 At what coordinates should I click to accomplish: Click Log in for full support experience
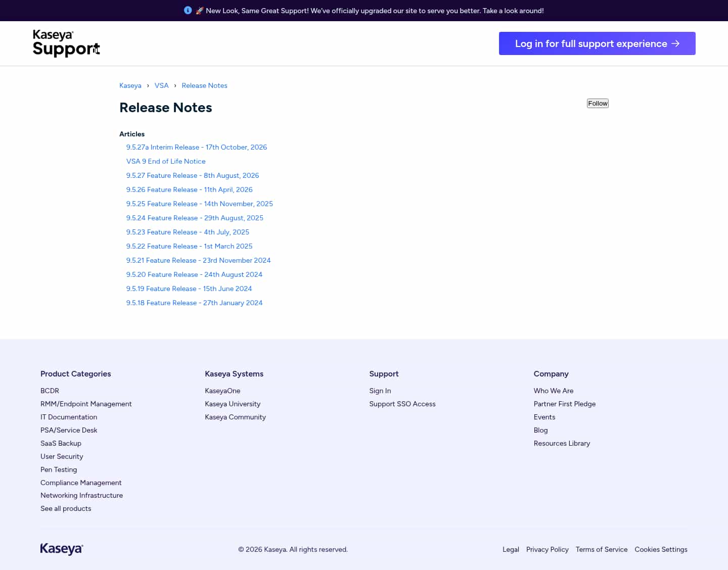[597, 43]
